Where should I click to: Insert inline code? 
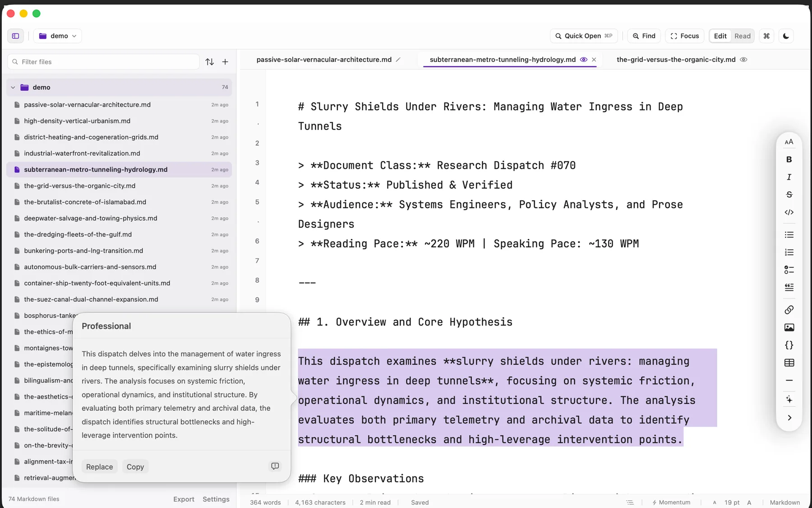click(789, 212)
